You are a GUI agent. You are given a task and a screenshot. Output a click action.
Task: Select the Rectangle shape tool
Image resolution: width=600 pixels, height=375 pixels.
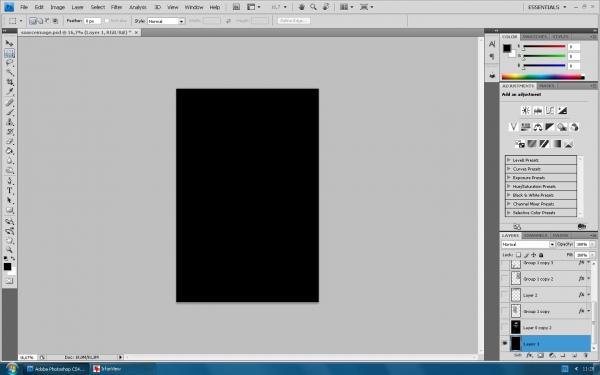[x=10, y=210]
